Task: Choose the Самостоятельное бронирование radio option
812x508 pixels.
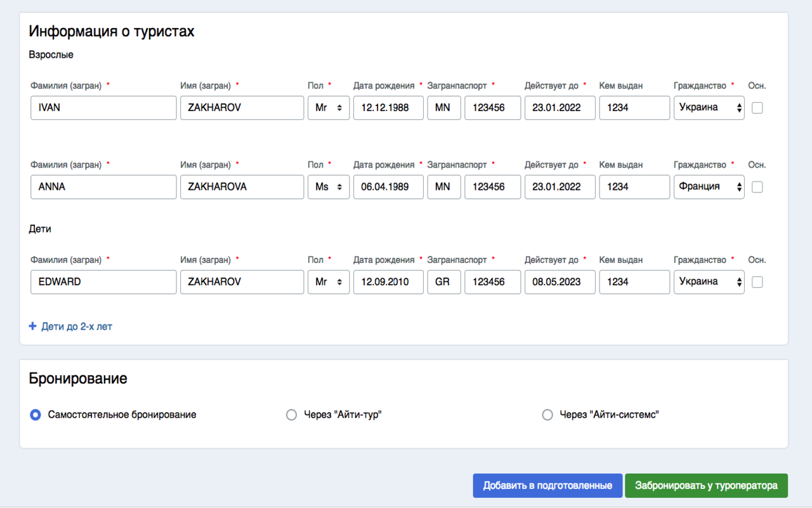Action: tap(36, 415)
